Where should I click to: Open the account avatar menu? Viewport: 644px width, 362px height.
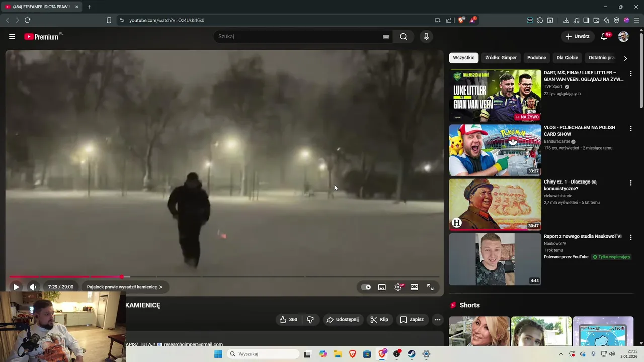pyautogui.click(x=623, y=36)
